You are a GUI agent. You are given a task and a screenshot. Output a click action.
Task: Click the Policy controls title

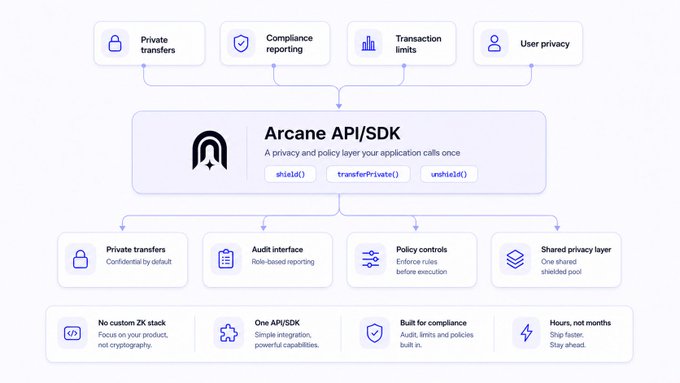(x=422, y=249)
